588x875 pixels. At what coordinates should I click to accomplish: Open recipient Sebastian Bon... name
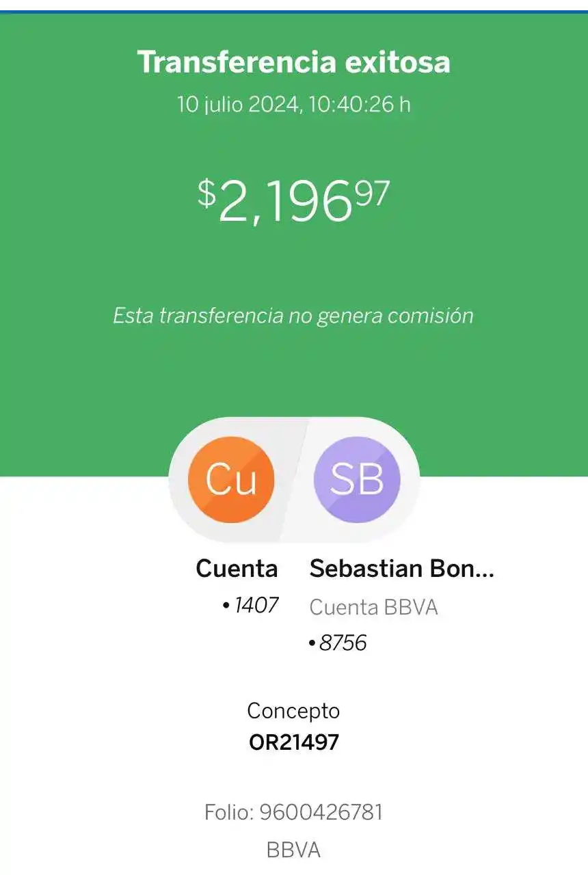coord(401,569)
